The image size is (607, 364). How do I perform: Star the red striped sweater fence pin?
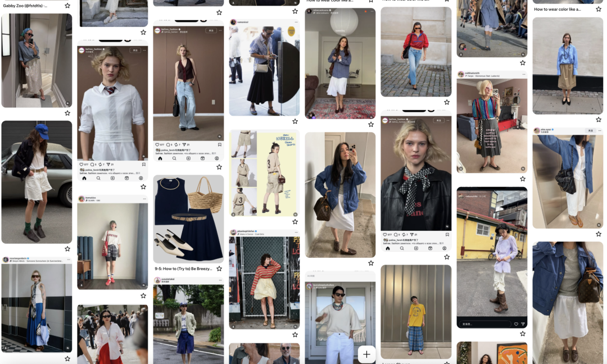pos(295,335)
